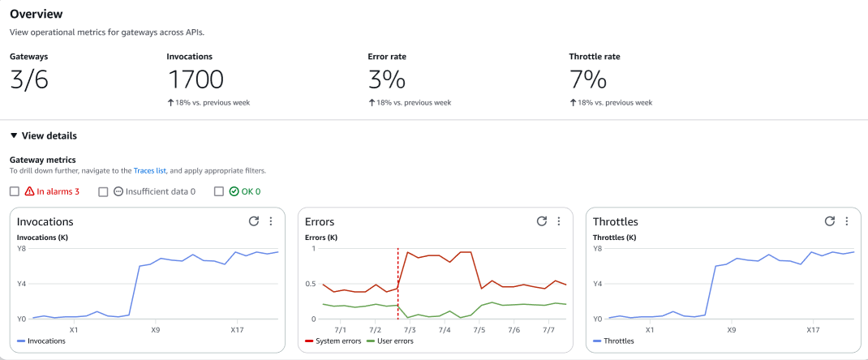The height and width of the screenshot is (360, 868).
Task: Click the Invocations value 1700
Action: (x=195, y=79)
